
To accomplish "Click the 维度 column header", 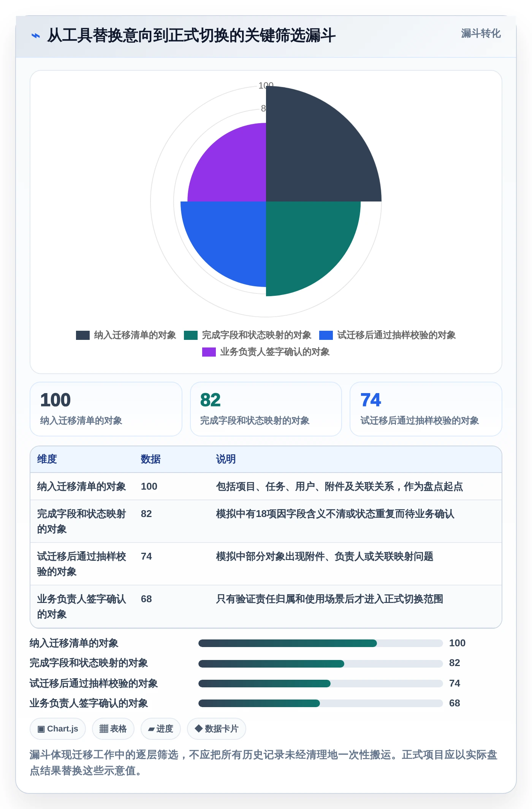I will (x=47, y=459).
